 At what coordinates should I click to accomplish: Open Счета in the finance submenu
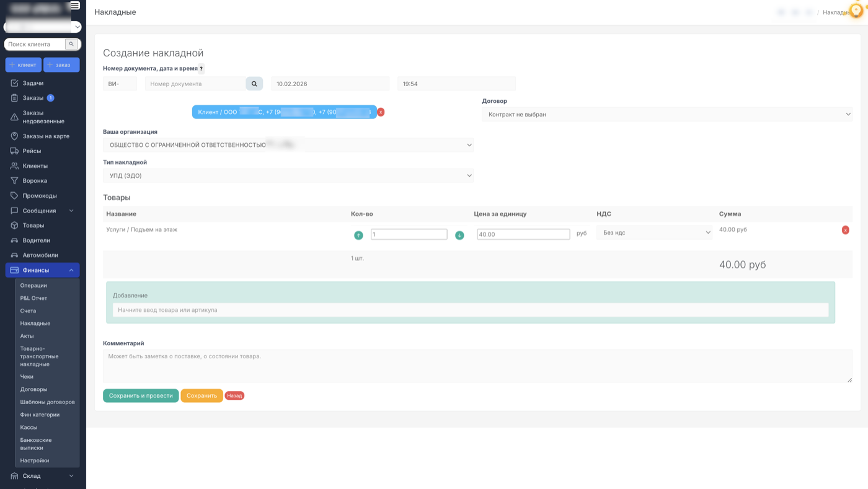click(x=28, y=311)
